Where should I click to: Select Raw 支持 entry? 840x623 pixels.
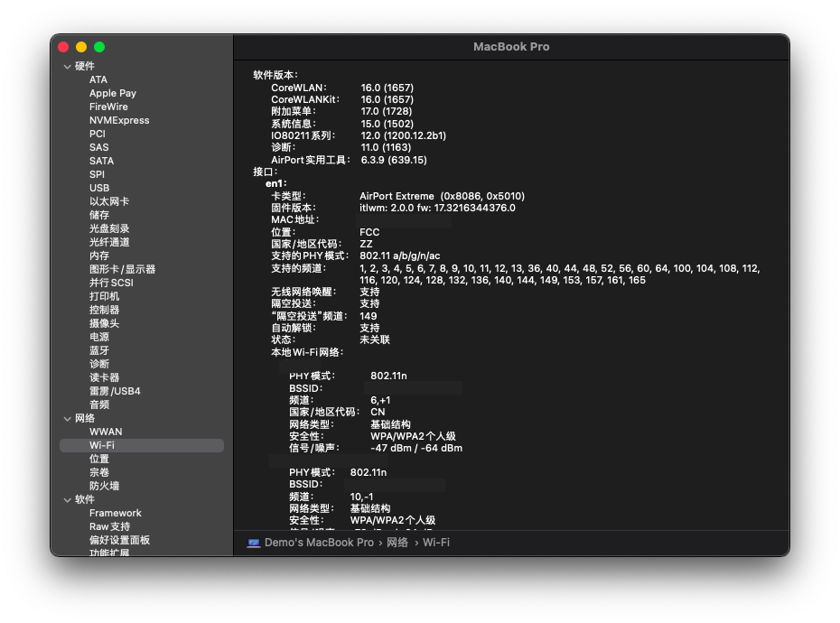coord(109,526)
